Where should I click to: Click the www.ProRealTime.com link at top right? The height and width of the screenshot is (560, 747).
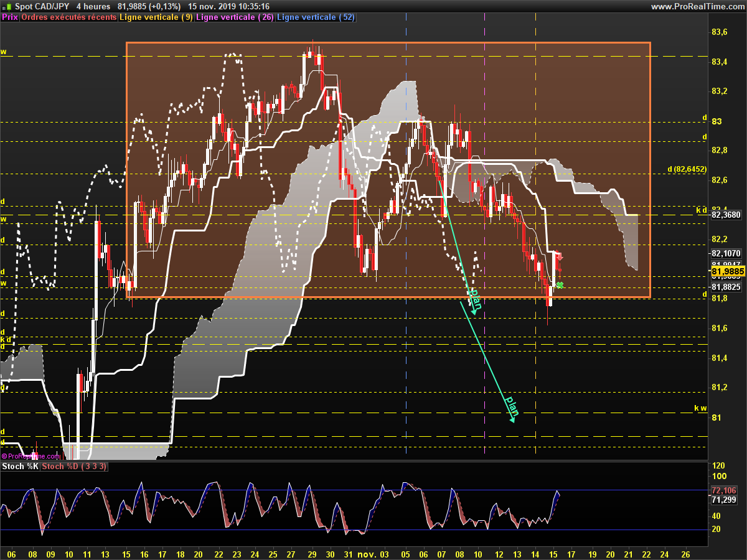(x=697, y=6)
